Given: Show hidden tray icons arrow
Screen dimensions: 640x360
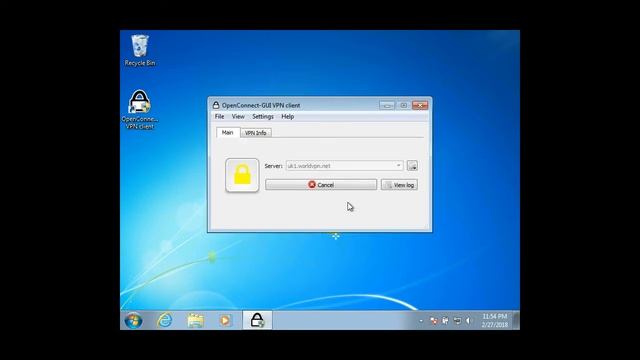Looking at the screenshot, I should (x=421, y=321).
